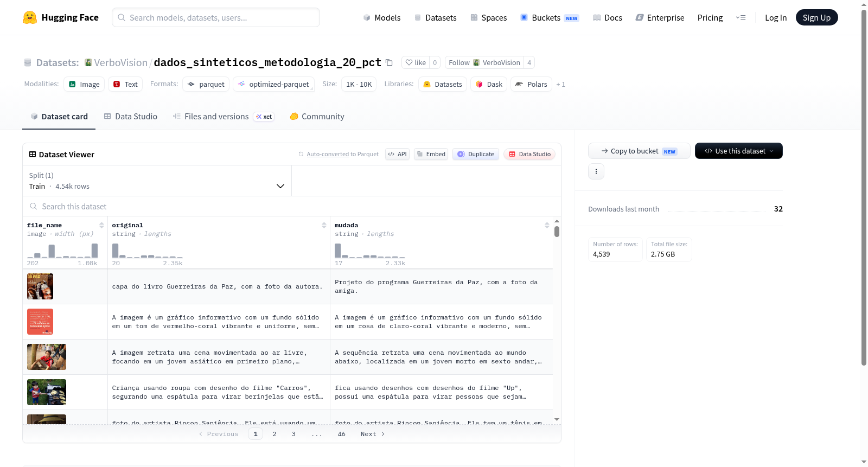The image size is (868, 467).
Task: Click the follower count 4 badge
Action: click(529, 62)
